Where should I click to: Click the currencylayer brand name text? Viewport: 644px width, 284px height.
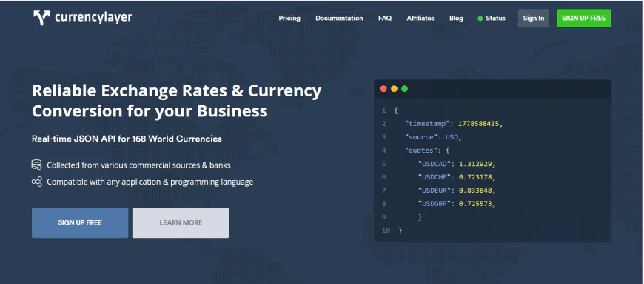93,18
